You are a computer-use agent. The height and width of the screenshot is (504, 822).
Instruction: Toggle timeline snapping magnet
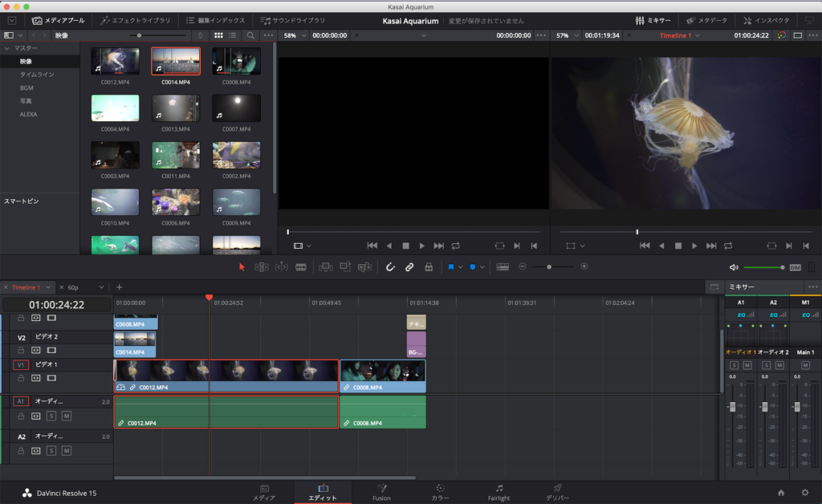pos(390,266)
